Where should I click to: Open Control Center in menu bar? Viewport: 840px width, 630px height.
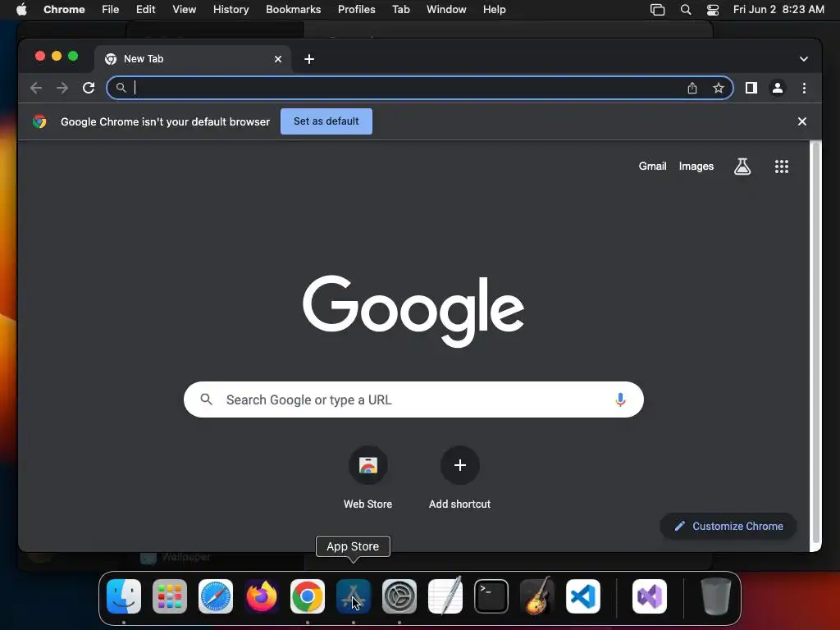click(713, 9)
